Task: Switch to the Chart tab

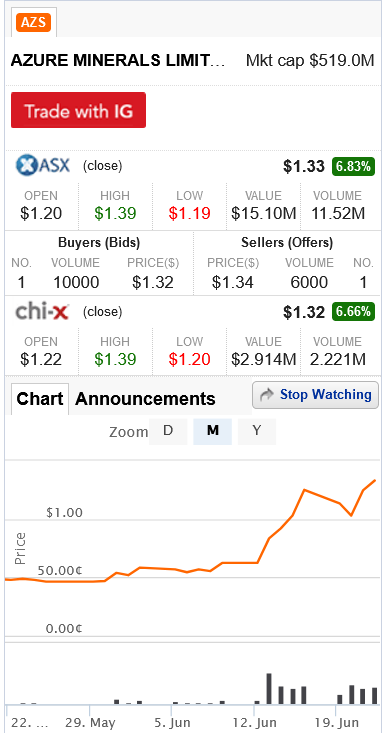Action: pos(40,399)
